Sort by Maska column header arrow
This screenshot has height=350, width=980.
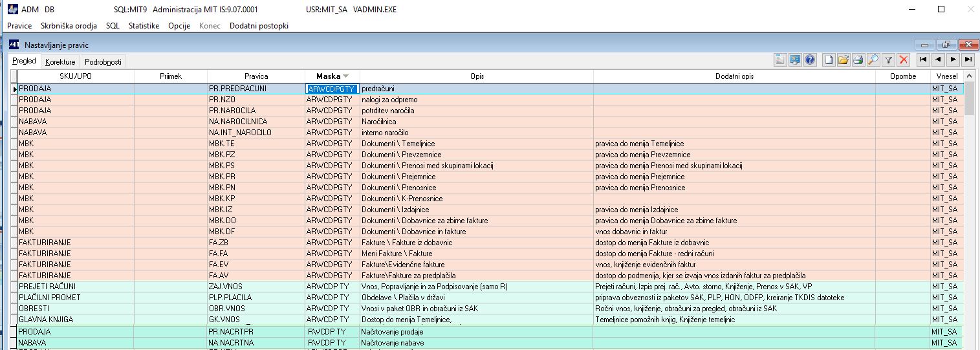point(345,76)
